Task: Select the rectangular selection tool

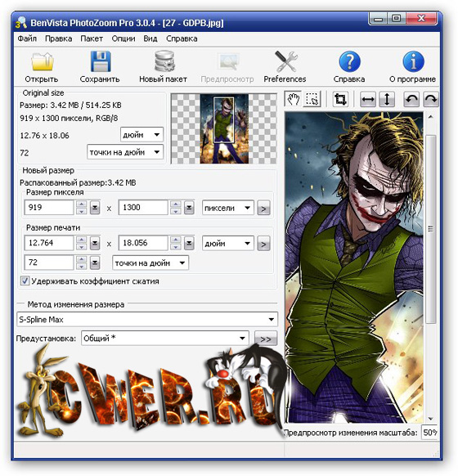Action: pos(312,99)
